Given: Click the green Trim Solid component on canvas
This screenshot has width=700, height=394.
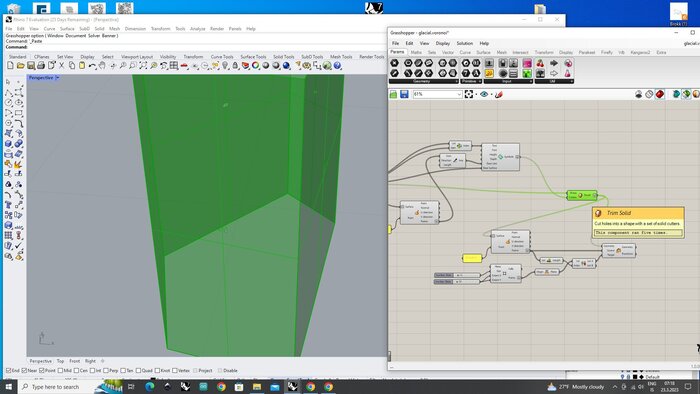Looking at the screenshot, I should click(x=581, y=195).
